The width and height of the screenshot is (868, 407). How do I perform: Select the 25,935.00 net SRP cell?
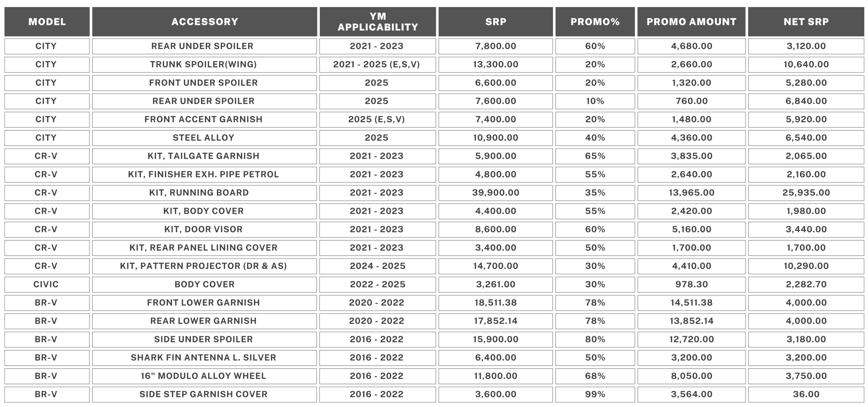click(x=806, y=193)
